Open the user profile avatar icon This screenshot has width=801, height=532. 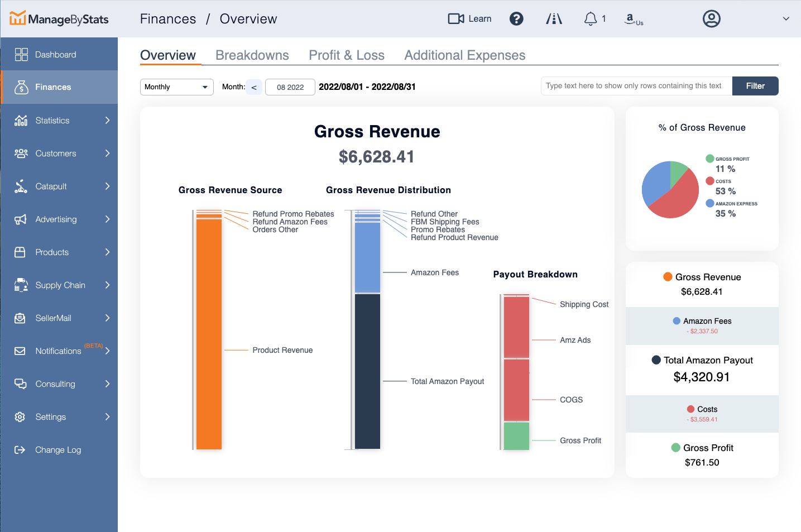[711, 19]
